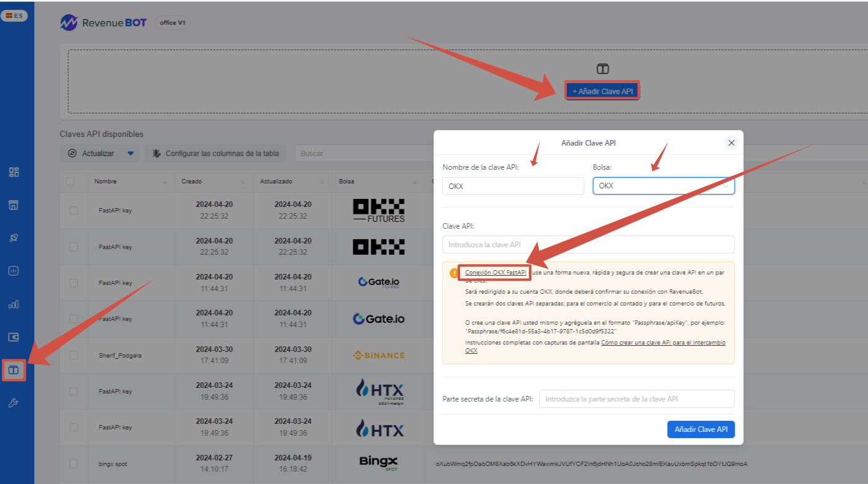868x484 pixels.
Task: Sort table by Nombre column arrow
Action: coord(164,182)
